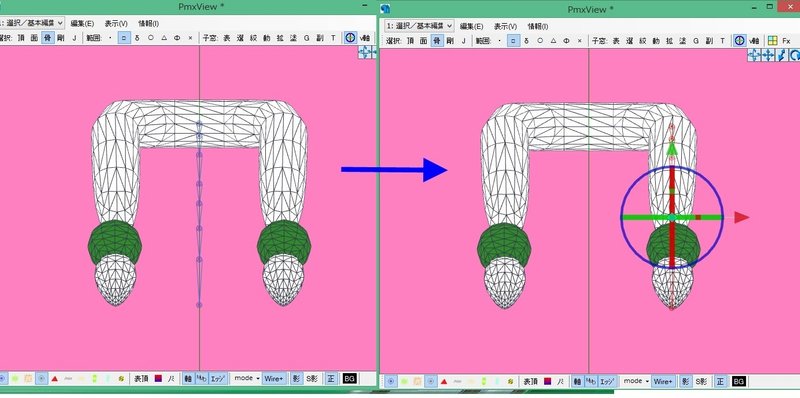Click the black BG background button in left window
This screenshot has height=398, width=800.
point(349,379)
